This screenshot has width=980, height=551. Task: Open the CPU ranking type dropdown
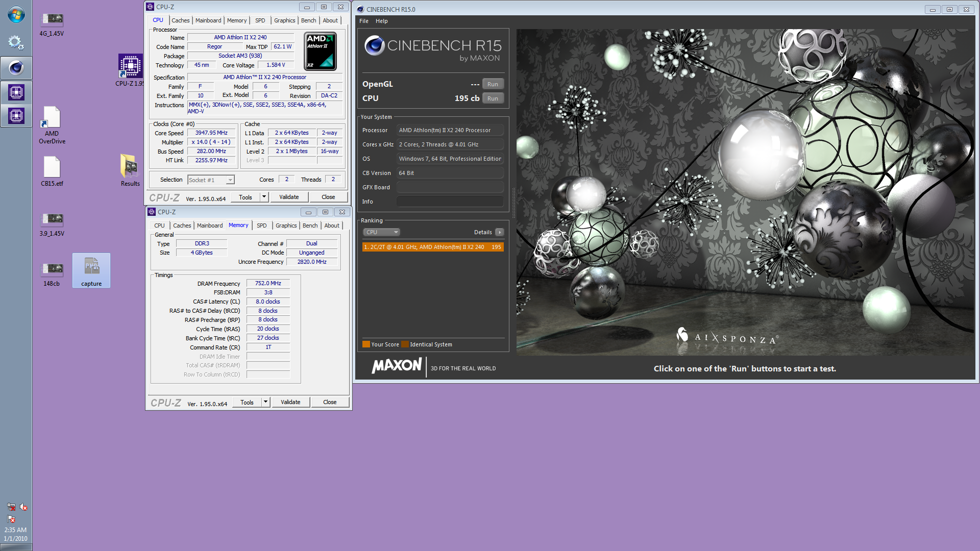381,232
